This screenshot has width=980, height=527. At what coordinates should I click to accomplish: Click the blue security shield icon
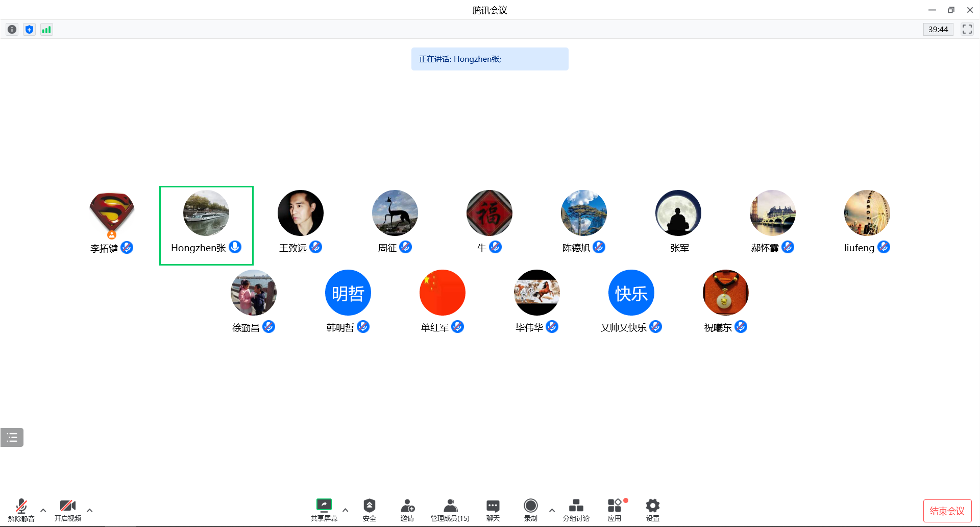coord(30,30)
